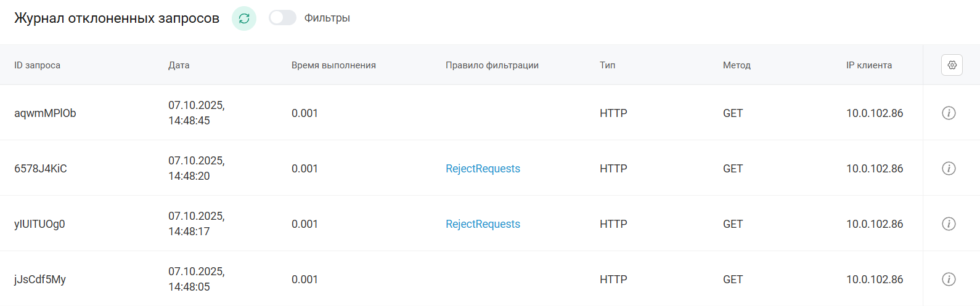Screen dimensions: 980x306
Task: Click the Тип column header
Action: point(607,65)
